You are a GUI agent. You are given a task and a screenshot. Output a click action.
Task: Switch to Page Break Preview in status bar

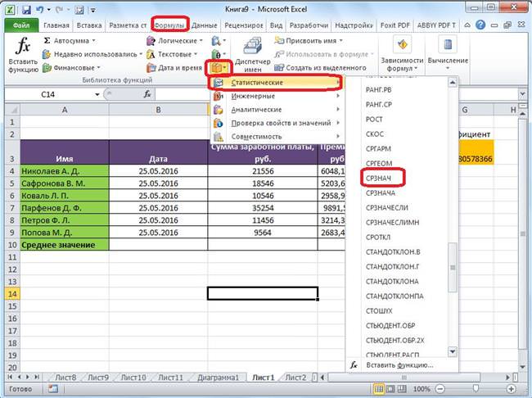coord(402,389)
